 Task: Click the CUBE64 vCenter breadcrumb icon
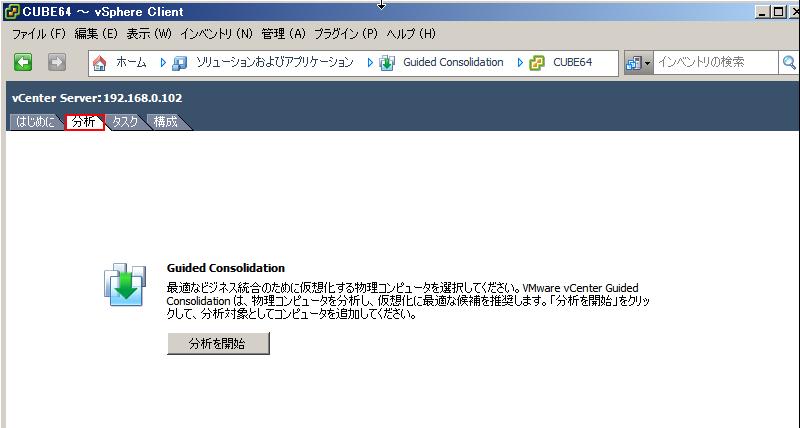tap(537, 63)
